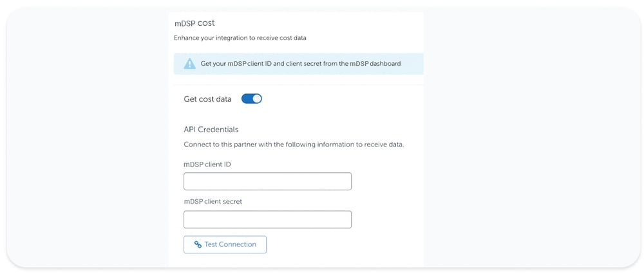Click the white knob of the cost toggle

point(257,99)
